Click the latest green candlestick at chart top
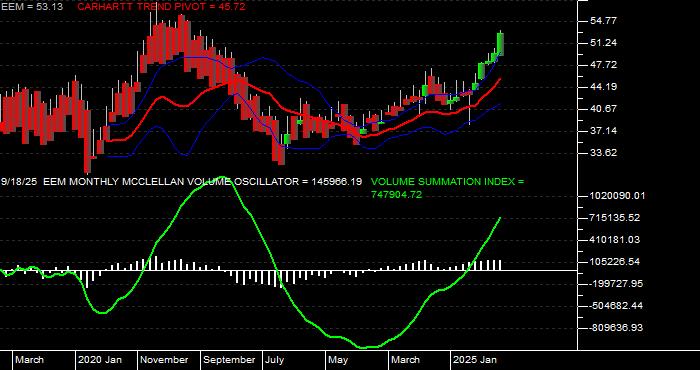This screenshot has width=700, height=370. pos(500,44)
